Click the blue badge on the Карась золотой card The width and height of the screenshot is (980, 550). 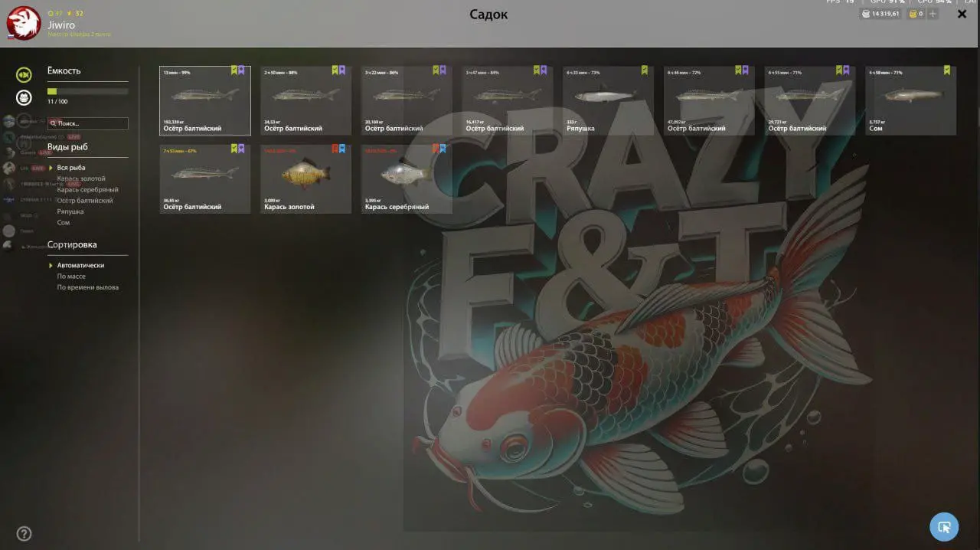pos(342,149)
